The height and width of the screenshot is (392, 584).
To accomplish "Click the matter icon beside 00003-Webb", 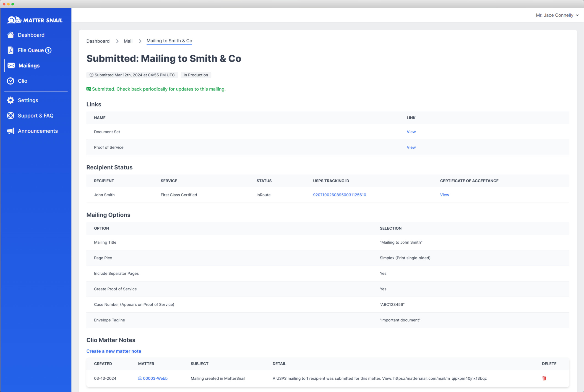I will [140, 378].
